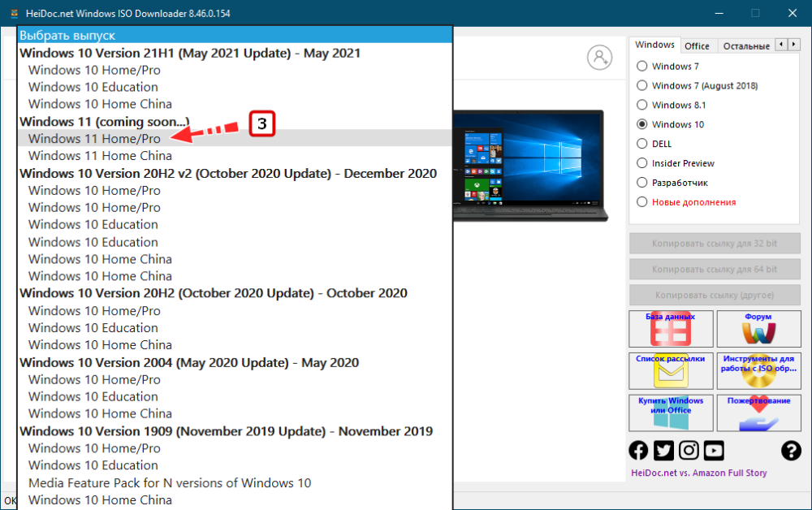This screenshot has width=812, height=510.
Task: Click the HeiDoc app icon in title bar
Action: point(14,14)
